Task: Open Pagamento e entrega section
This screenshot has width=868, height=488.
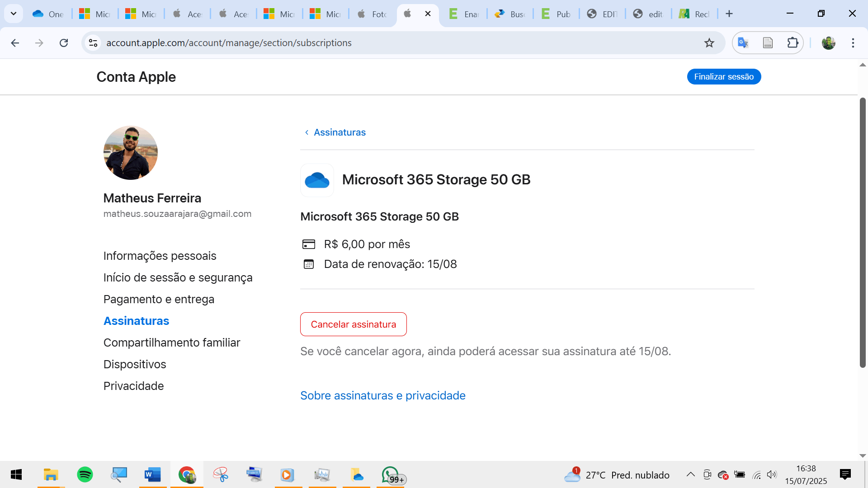Action: (x=159, y=299)
